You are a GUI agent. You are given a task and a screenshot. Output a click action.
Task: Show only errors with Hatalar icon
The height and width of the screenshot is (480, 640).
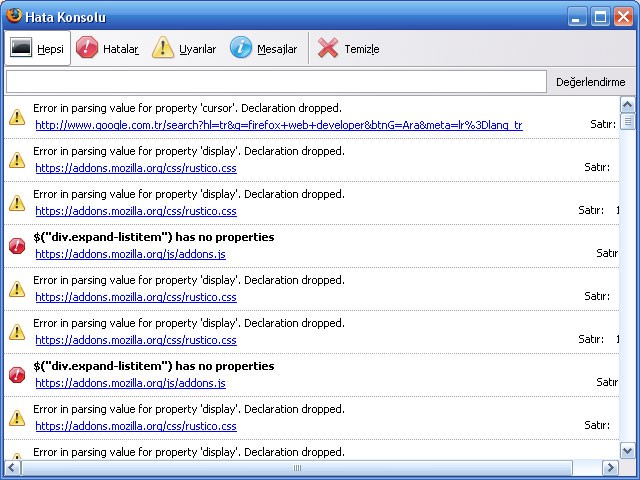tap(88, 48)
